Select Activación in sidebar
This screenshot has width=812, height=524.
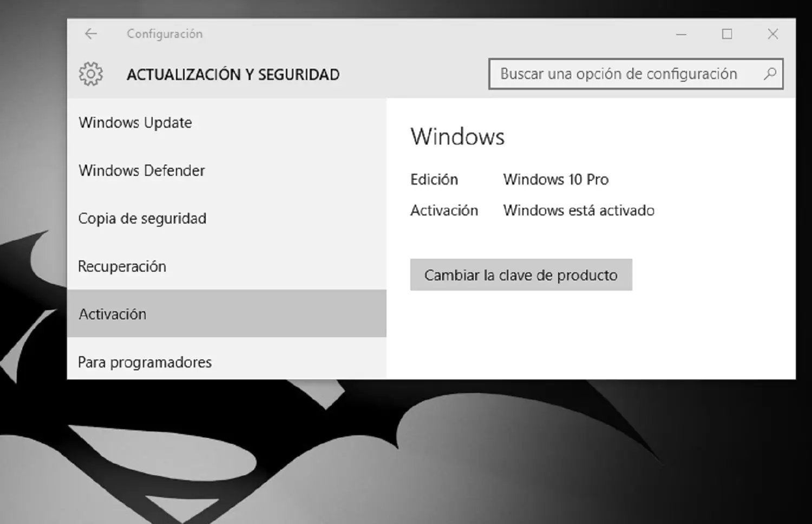coord(227,313)
